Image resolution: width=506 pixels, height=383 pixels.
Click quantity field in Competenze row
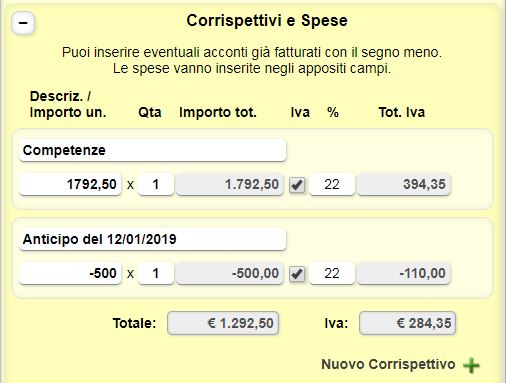coord(156,184)
